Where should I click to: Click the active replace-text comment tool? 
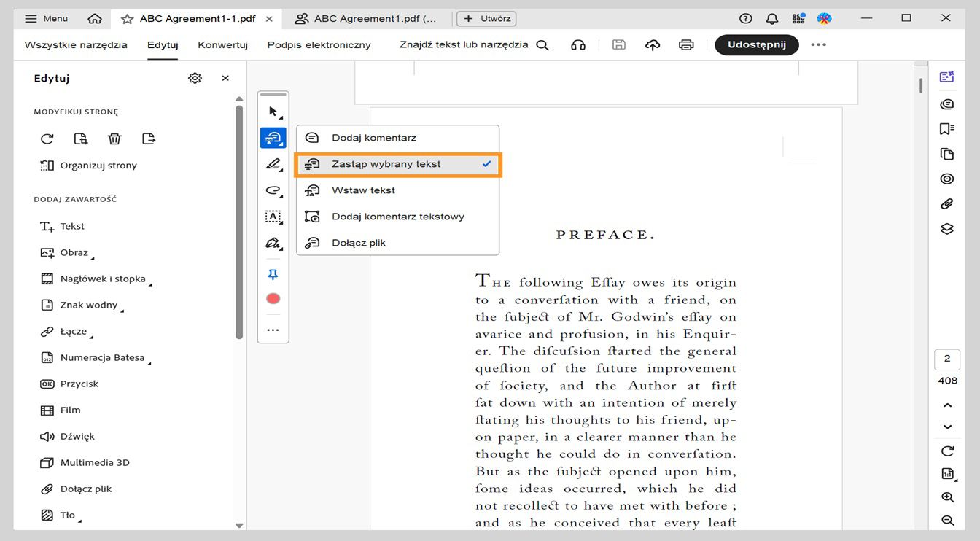[x=273, y=138]
